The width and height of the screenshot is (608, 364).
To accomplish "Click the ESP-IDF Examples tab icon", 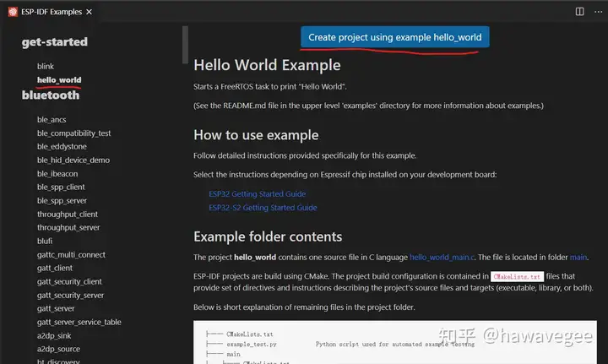I will (13, 12).
